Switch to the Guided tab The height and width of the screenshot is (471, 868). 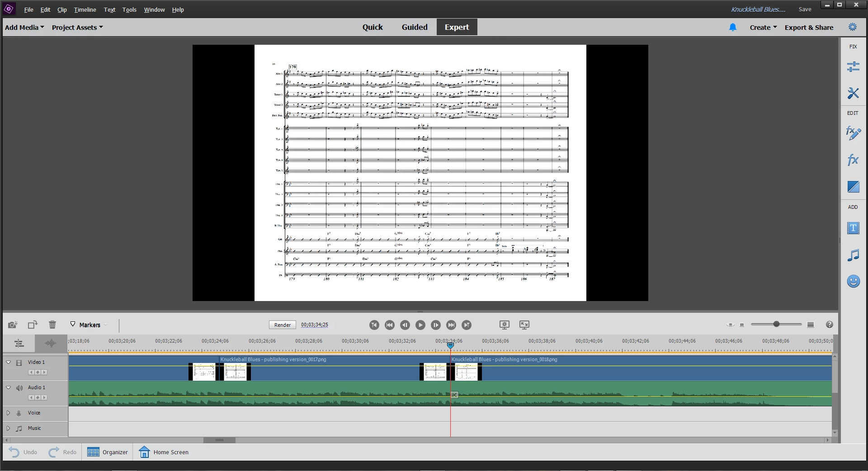point(415,27)
